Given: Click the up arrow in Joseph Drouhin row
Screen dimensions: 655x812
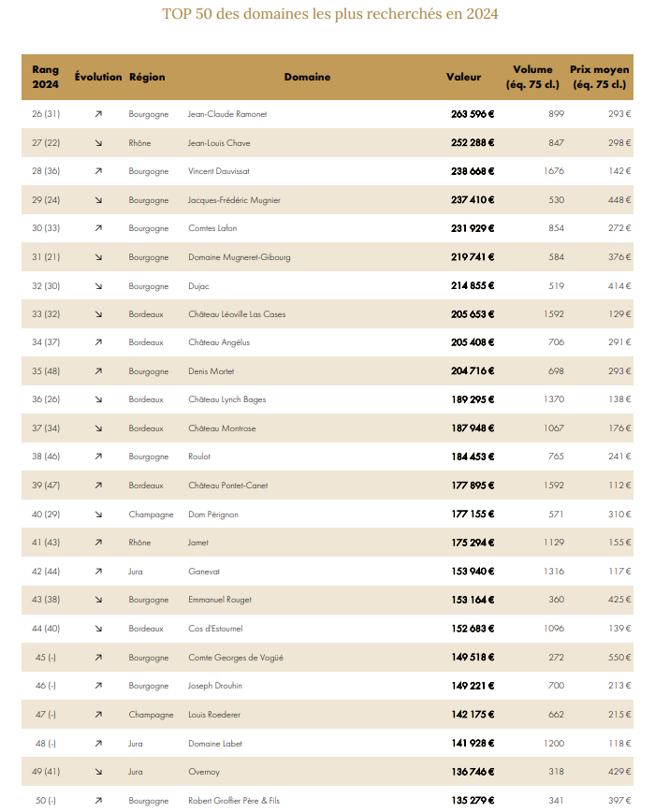Looking at the screenshot, I should point(98,685).
